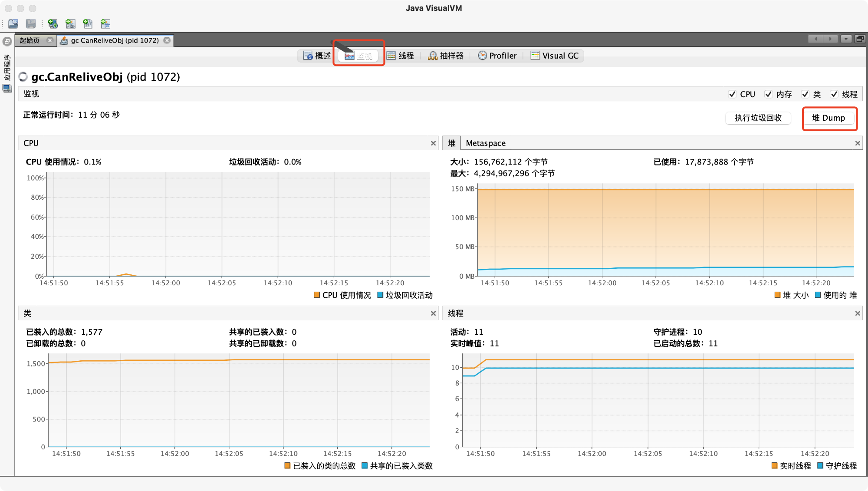The height and width of the screenshot is (491, 868).
Task: Close the 起始页 tab
Action: (50, 40)
